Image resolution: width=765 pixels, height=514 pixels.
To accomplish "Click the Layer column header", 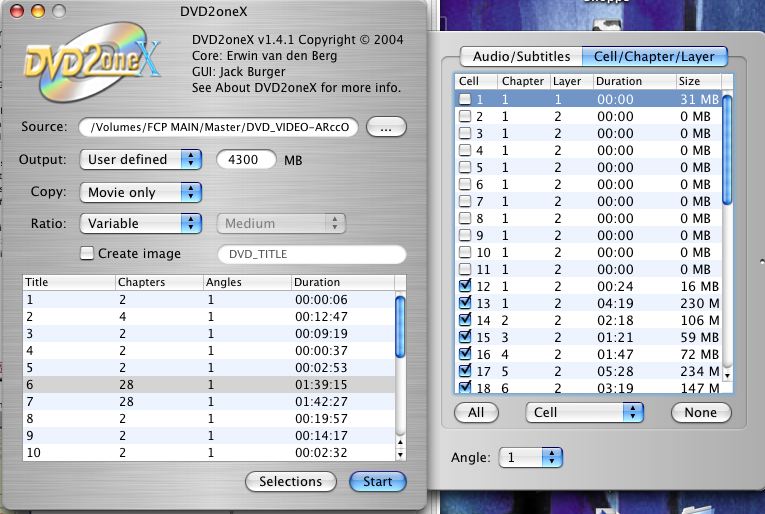I will [x=571, y=81].
